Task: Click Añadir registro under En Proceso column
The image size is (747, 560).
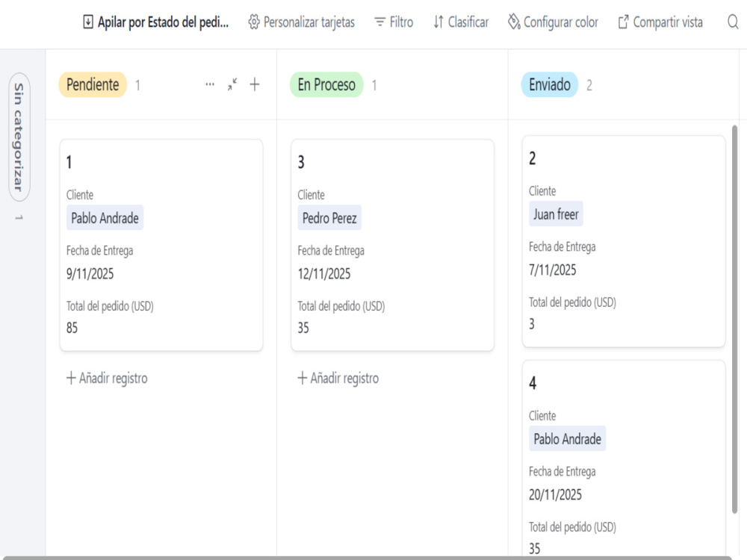Action: click(x=338, y=378)
